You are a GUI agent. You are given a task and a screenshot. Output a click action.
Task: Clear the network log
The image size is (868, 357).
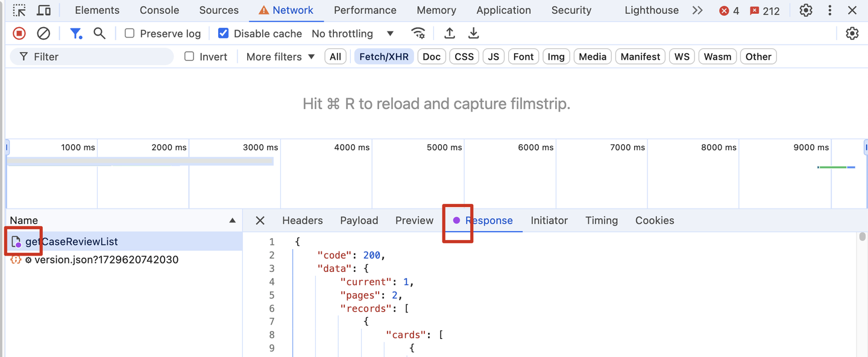point(43,34)
